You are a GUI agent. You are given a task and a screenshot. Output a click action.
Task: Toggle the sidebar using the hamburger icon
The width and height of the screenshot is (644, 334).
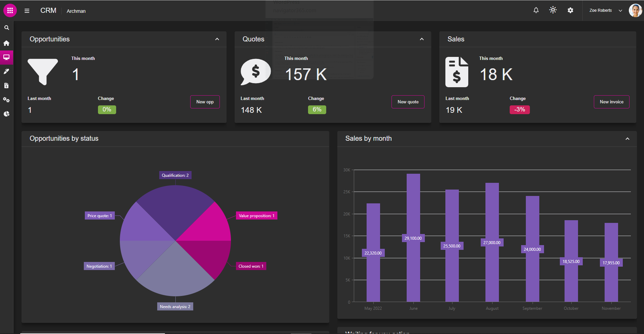(27, 10)
